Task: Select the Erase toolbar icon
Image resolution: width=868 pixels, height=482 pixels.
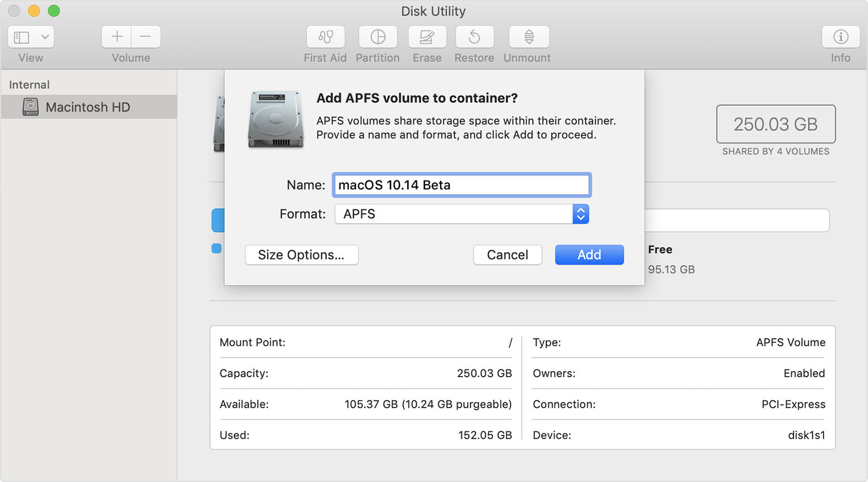Action: click(427, 37)
